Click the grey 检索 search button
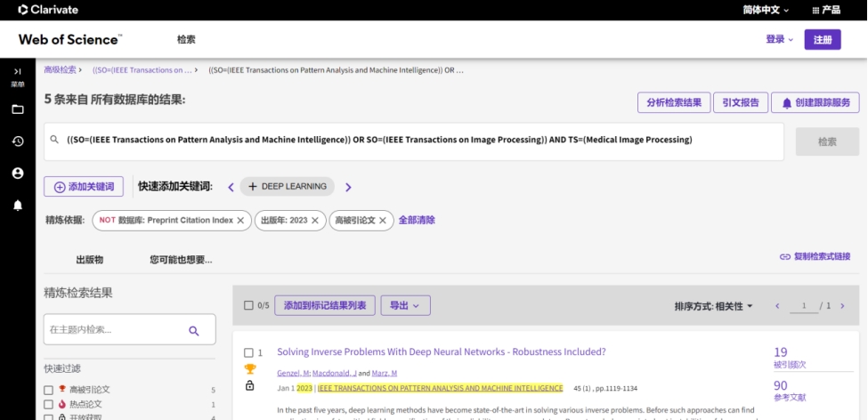Viewport: 868px width, 420px height. point(827,141)
